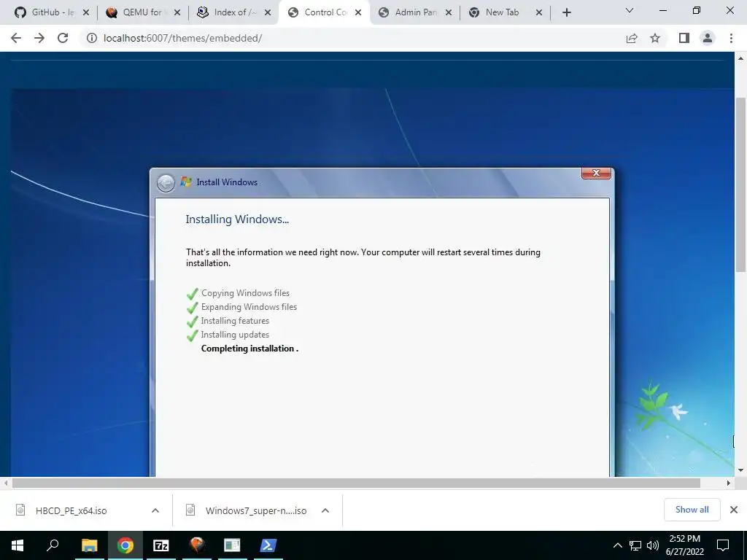Open File Explorer from taskbar
Image resolution: width=747 pixels, height=560 pixels.
click(x=89, y=545)
